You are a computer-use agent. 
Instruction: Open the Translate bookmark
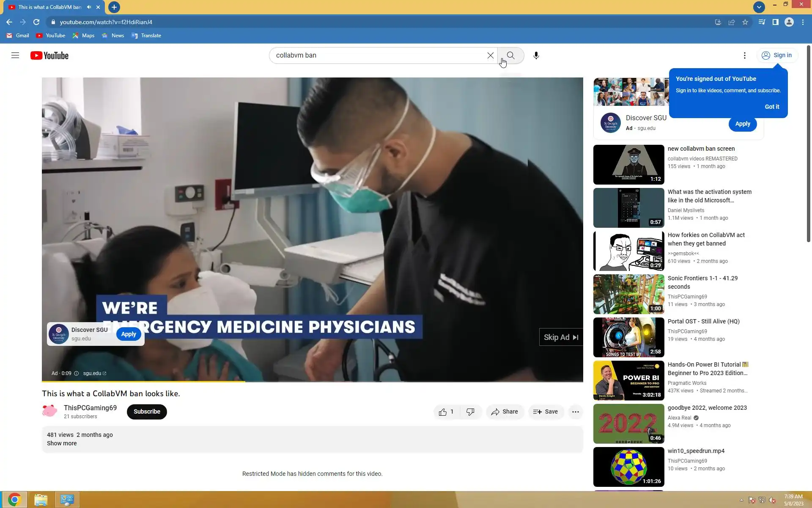click(146, 36)
